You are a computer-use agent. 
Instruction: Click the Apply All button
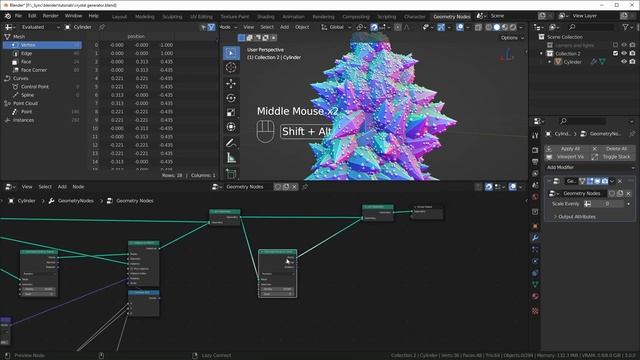(567, 149)
